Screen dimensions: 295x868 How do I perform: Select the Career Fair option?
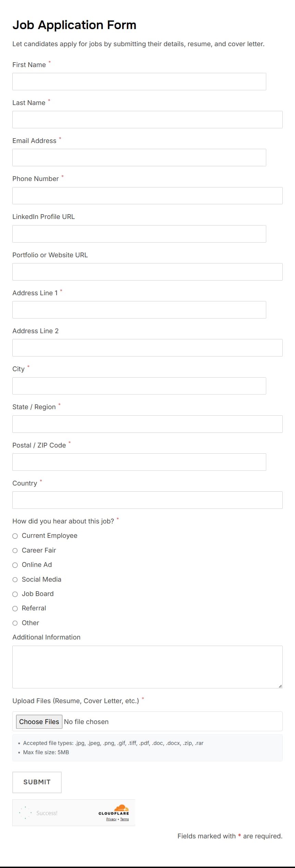(x=15, y=550)
